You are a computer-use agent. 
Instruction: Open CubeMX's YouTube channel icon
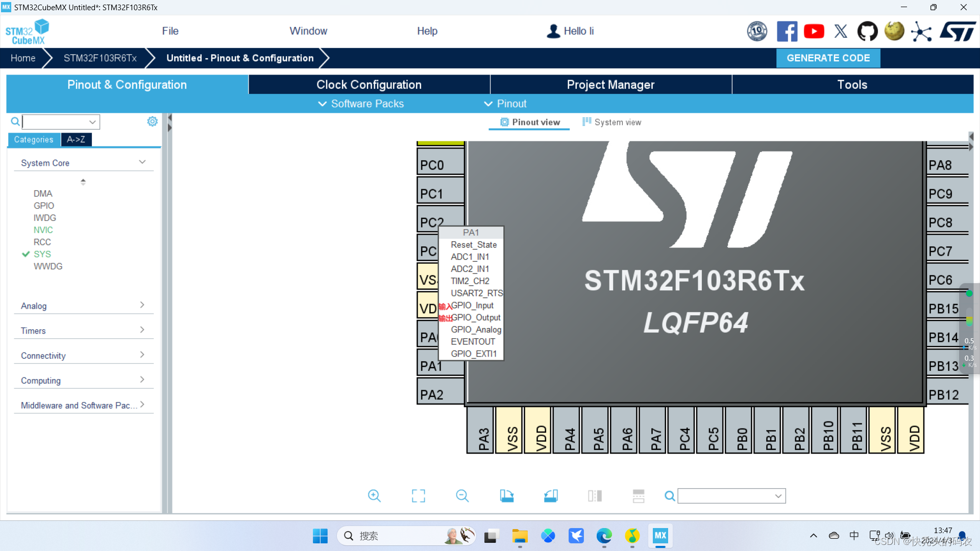pyautogui.click(x=814, y=31)
